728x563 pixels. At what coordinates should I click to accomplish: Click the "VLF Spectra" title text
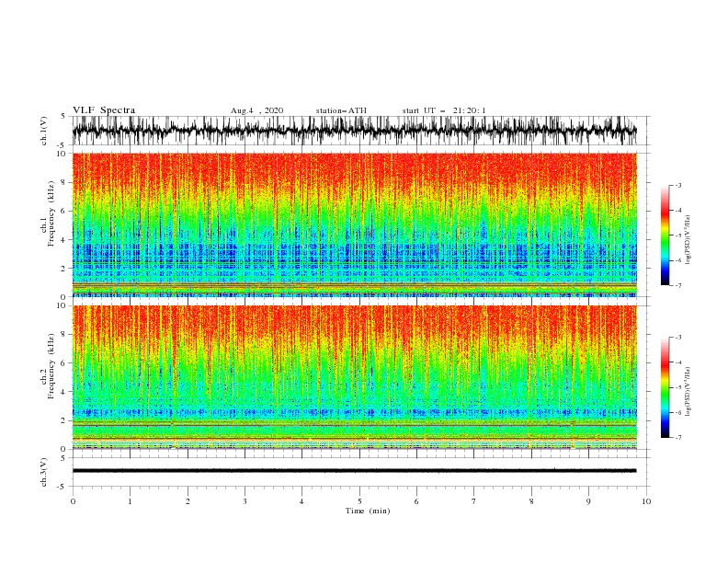click(x=104, y=110)
